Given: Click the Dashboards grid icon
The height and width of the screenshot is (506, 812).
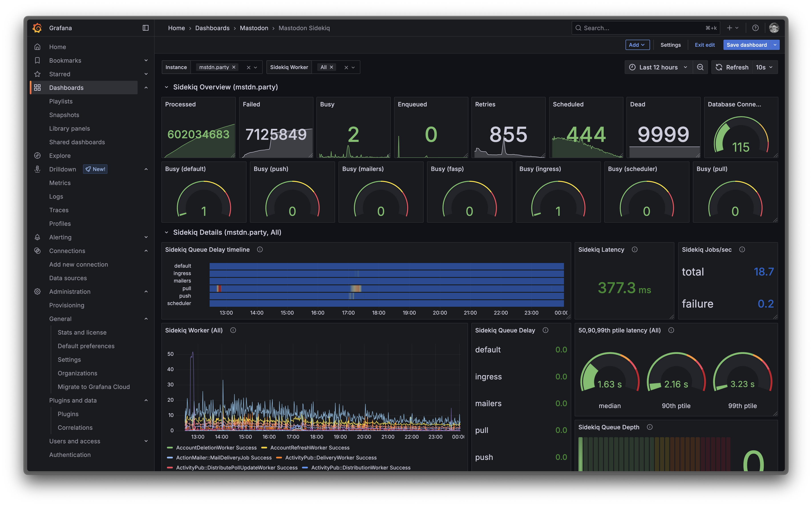Looking at the screenshot, I should pyautogui.click(x=37, y=87).
